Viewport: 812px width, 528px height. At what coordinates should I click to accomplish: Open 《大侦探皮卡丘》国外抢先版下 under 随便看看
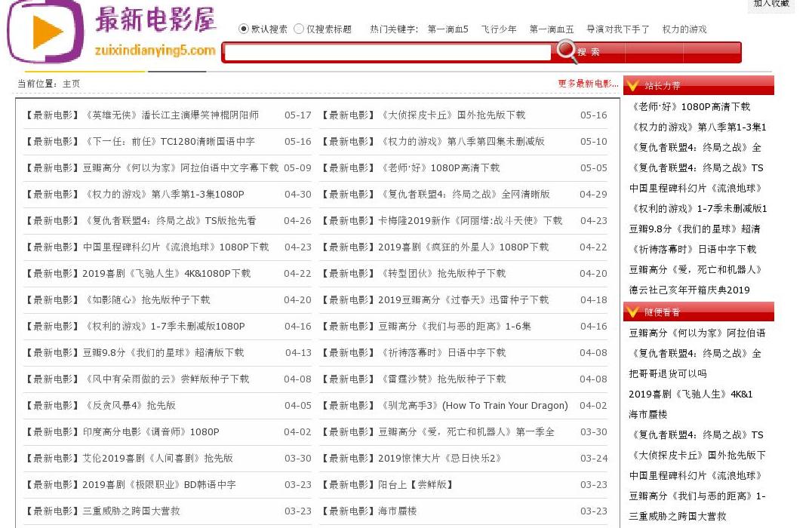coord(697,455)
